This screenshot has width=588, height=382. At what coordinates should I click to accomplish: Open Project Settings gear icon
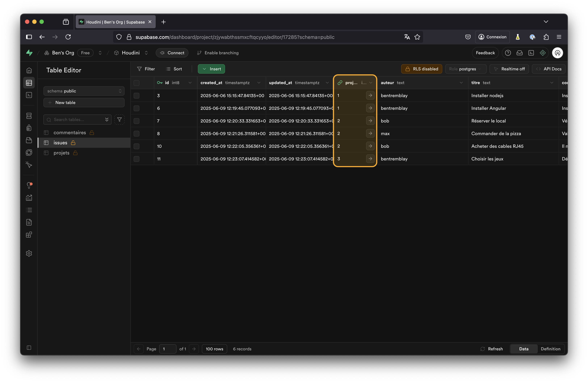pyautogui.click(x=29, y=253)
